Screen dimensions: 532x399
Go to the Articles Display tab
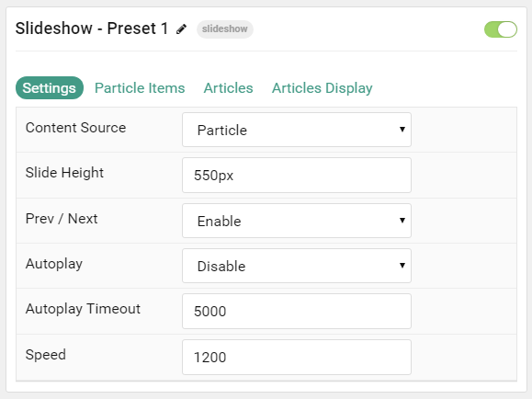point(323,88)
